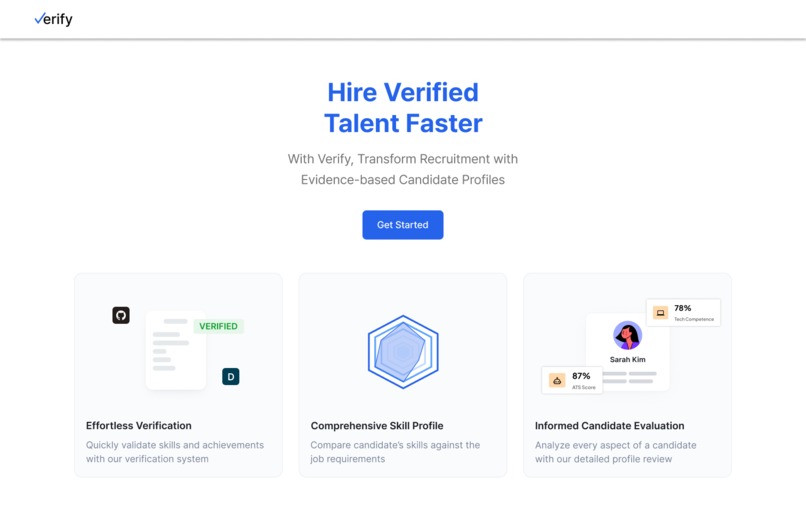The width and height of the screenshot is (806, 523).
Task: Click the Hire Verified Talent Faster headline
Action: [403, 107]
